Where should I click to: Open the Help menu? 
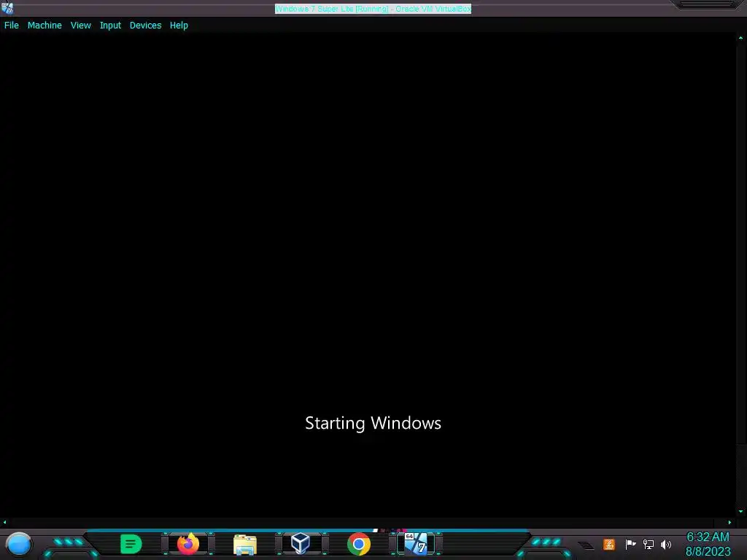(x=179, y=26)
